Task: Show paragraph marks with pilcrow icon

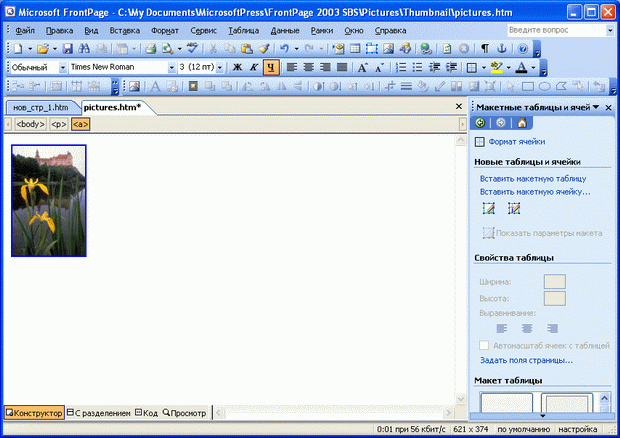Action: tap(485, 49)
